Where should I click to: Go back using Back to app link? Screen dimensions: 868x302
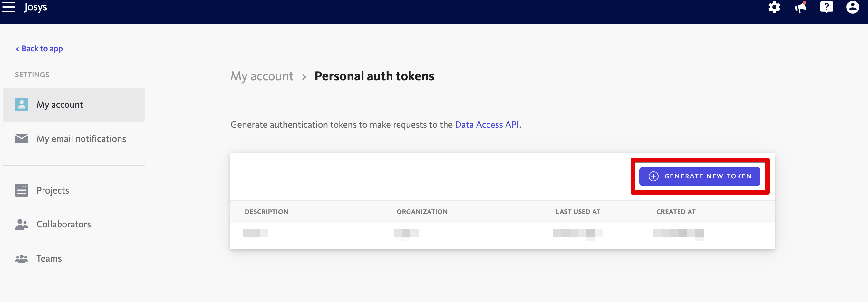point(39,49)
